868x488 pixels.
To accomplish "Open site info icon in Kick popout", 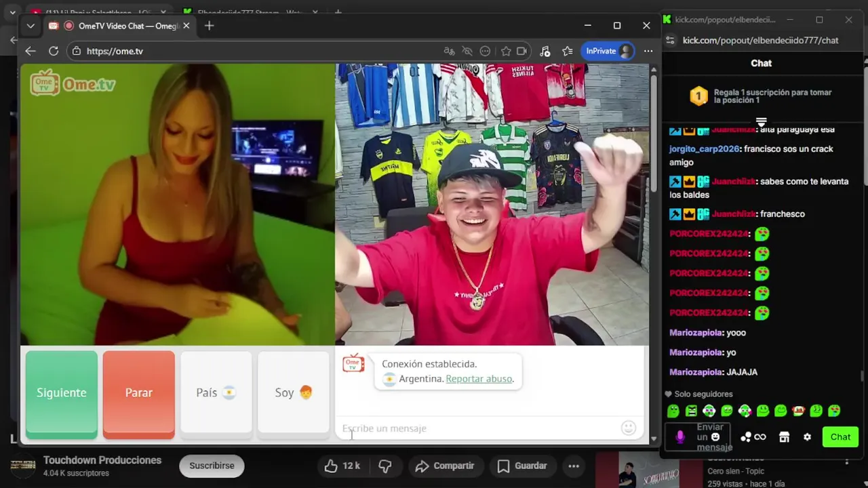I will click(670, 41).
